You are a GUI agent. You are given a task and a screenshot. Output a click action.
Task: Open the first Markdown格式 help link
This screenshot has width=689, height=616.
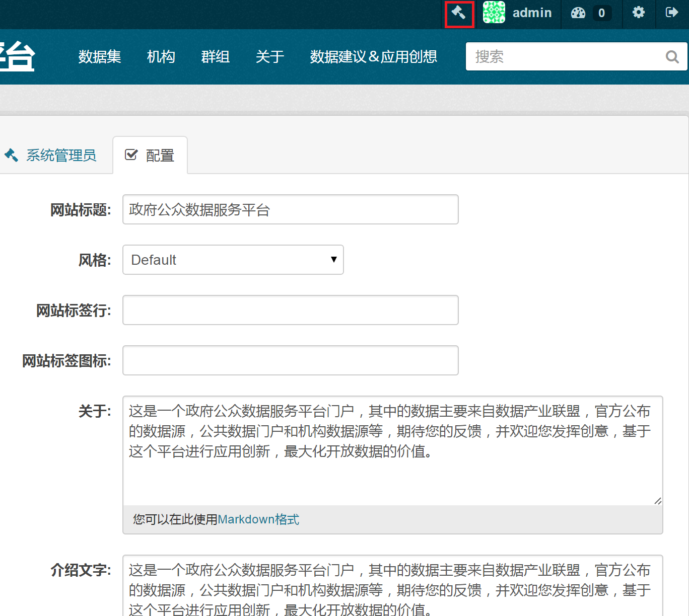[x=258, y=519]
